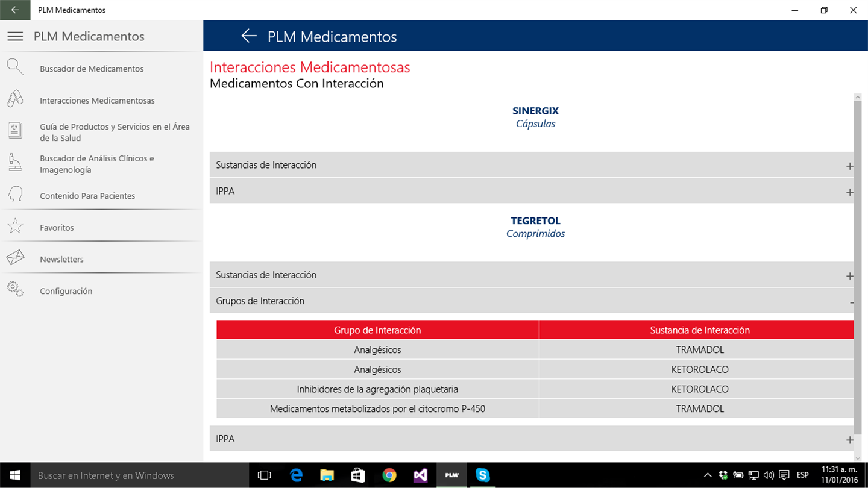
Task: Expand SINERGIX Sustancias de Interacción section
Action: coord(532,165)
